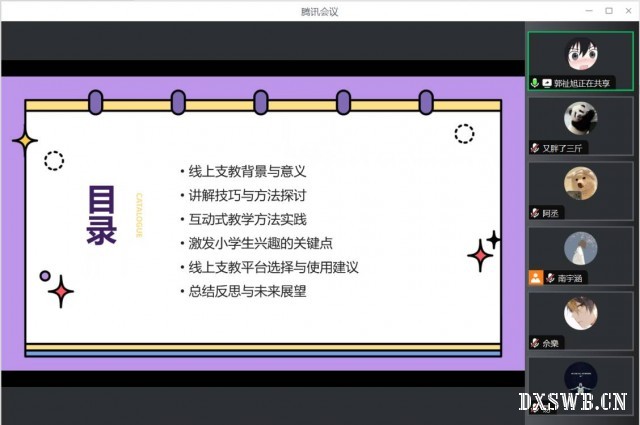The height and width of the screenshot is (425, 640).
Task: Click the muted mic icon for 余樂
Action: coord(535,343)
